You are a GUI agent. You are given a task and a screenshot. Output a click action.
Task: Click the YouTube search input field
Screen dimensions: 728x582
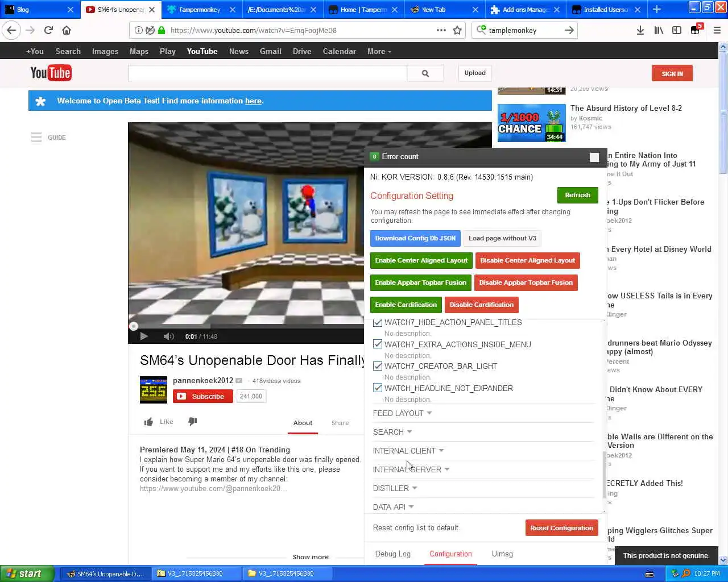click(x=267, y=73)
